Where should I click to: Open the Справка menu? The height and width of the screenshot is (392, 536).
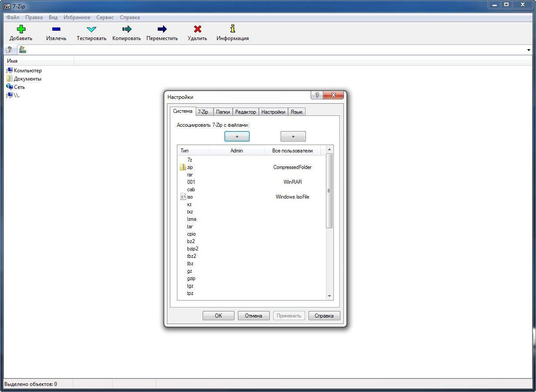tap(130, 17)
